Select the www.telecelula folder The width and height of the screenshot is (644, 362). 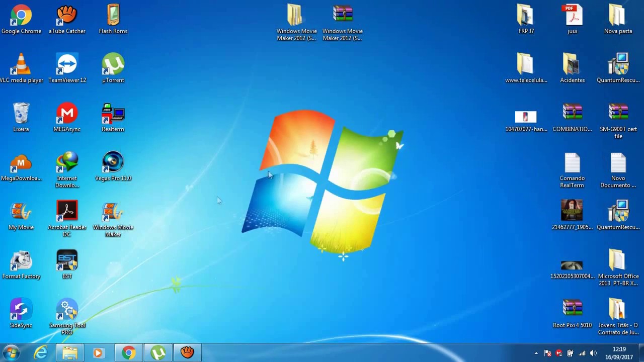(526, 68)
